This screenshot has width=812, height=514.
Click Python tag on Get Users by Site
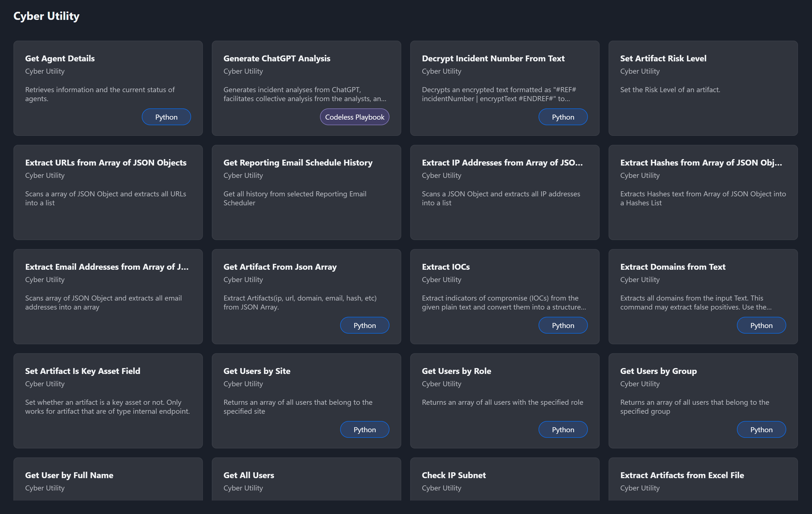pos(365,429)
